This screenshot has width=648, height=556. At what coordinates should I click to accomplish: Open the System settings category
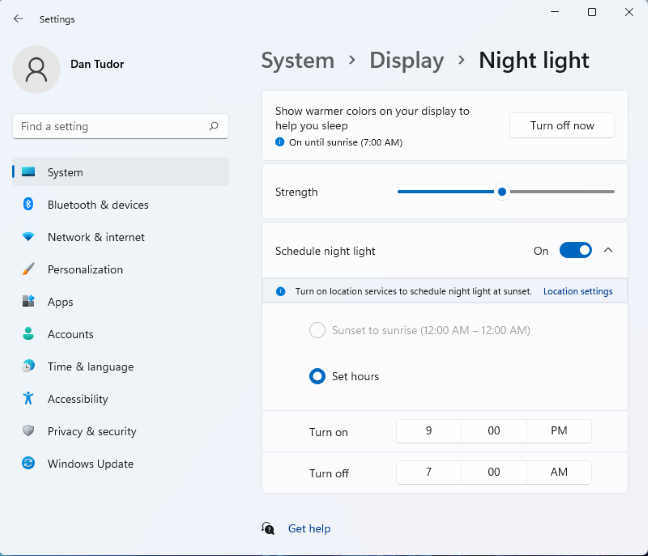click(120, 172)
